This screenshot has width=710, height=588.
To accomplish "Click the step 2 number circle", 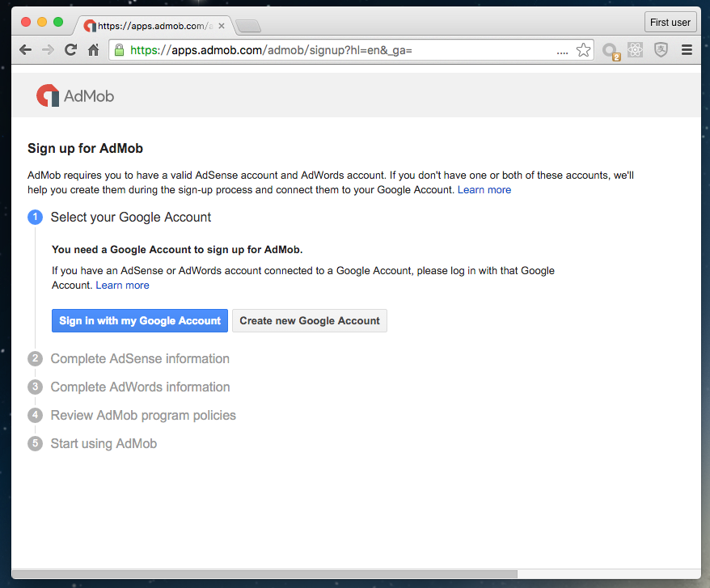I will [36, 359].
